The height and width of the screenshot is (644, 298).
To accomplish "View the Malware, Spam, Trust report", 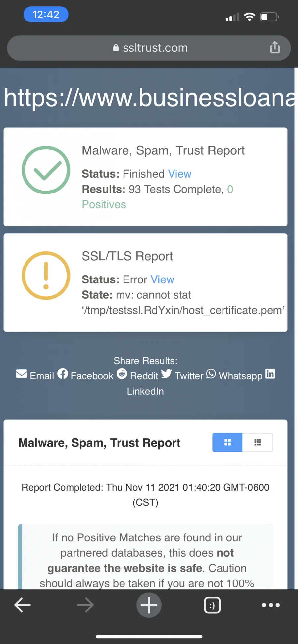I will coord(179,174).
